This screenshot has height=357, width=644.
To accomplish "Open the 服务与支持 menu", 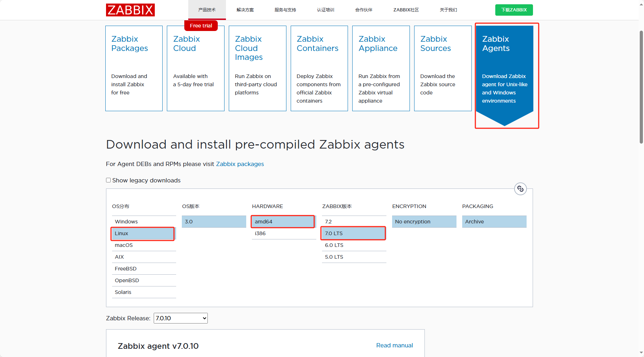I will point(285,10).
